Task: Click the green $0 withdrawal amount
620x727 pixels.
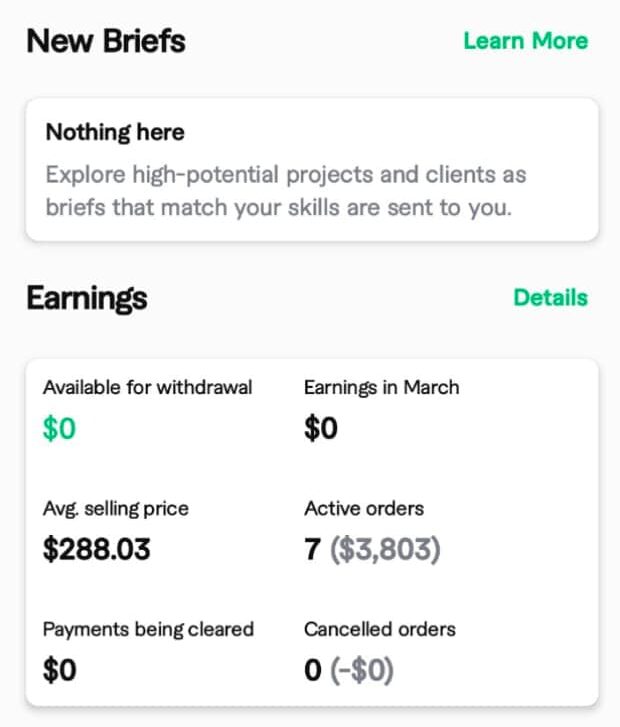Action: [x=59, y=429]
